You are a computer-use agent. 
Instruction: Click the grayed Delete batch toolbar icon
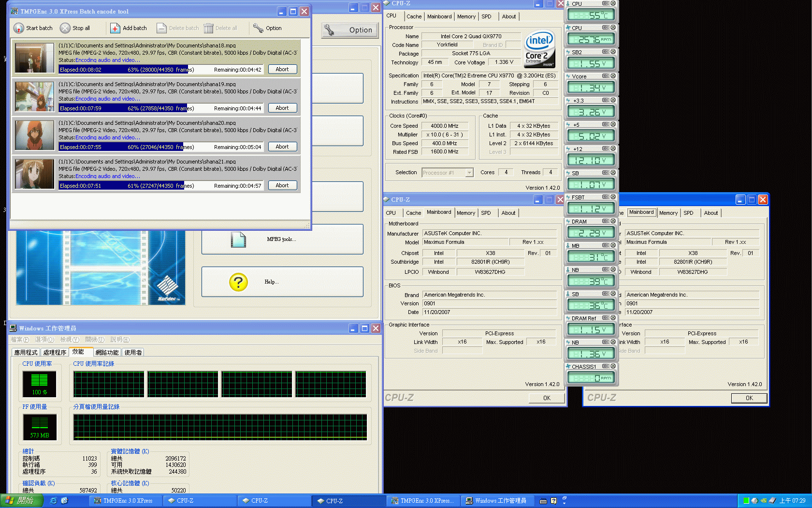(161, 28)
